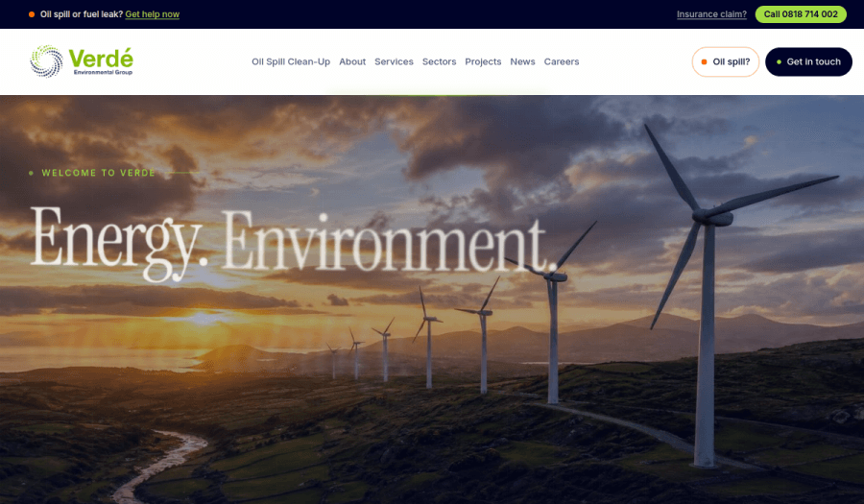The image size is (864, 504).
Task: View the Projects page
Action: click(483, 61)
